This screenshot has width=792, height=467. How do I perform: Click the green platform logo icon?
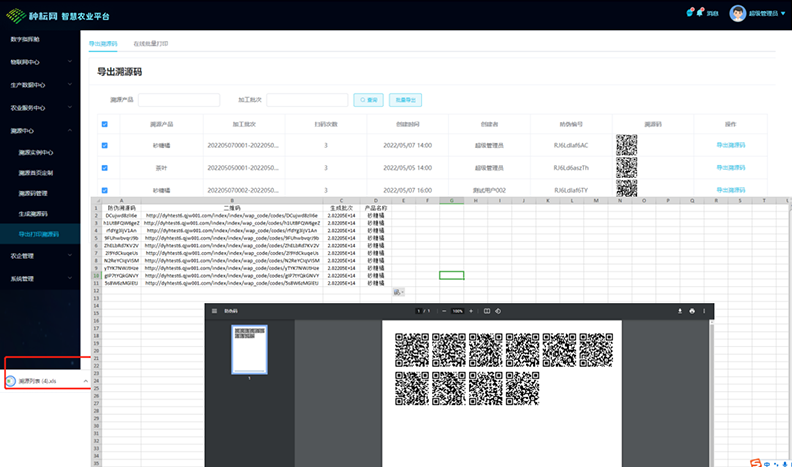pyautogui.click(x=16, y=15)
